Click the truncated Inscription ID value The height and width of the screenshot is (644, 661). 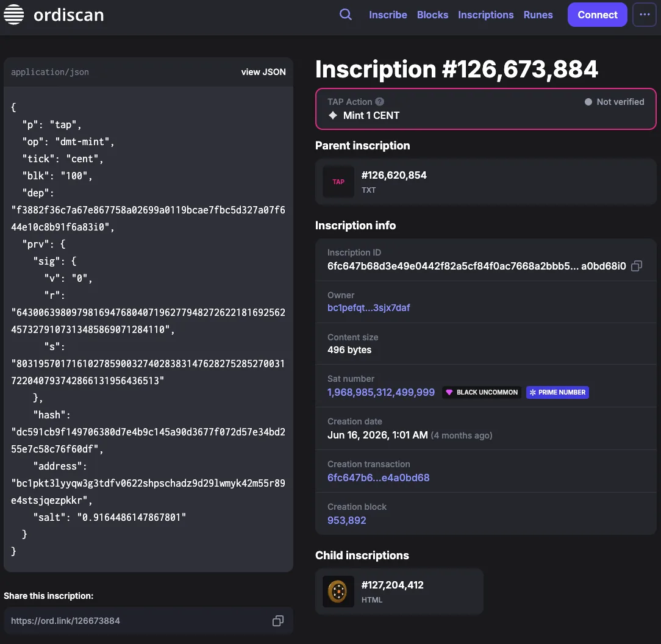(x=477, y=266)
